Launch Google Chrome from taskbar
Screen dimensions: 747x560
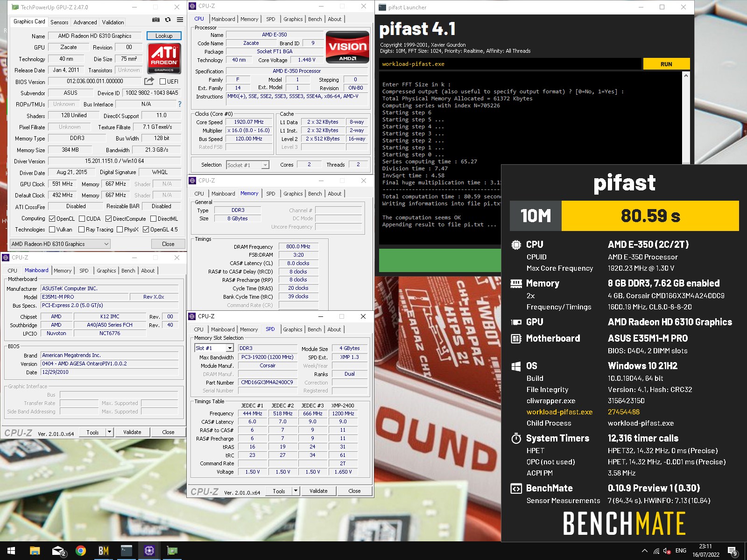[x=81, y=551]
